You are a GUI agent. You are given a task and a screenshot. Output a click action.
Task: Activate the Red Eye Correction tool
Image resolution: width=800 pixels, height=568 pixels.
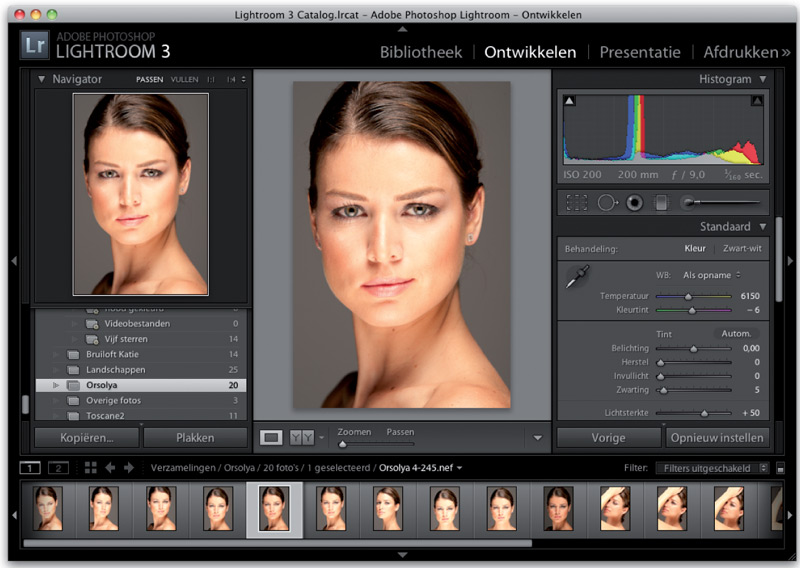634,202
